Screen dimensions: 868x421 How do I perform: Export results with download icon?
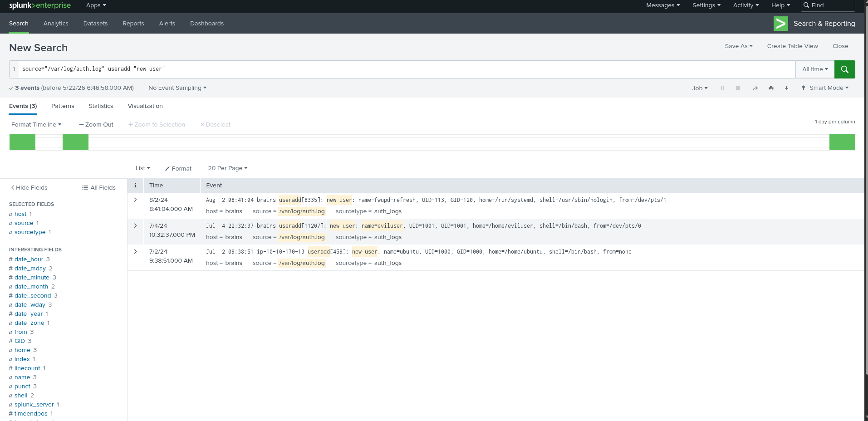tap(786, 88)
